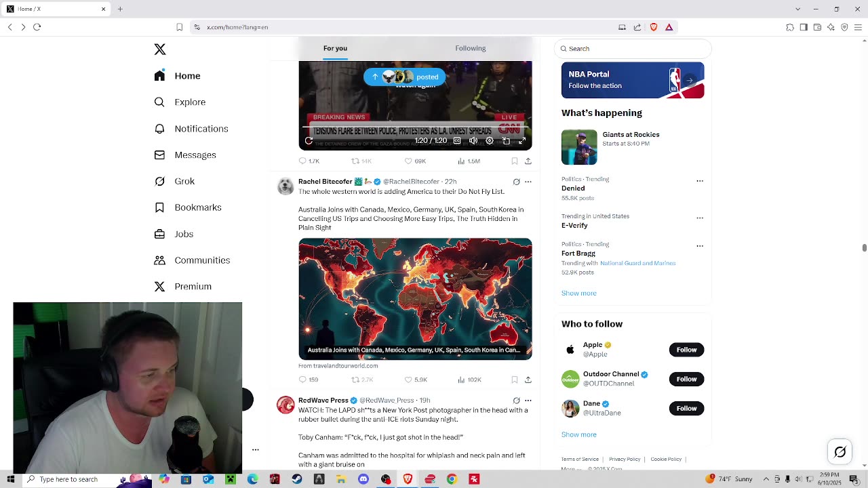Viewport: 868px width, 488px height.
Task: Mute the CNN video volume
Action: point(473,140)
